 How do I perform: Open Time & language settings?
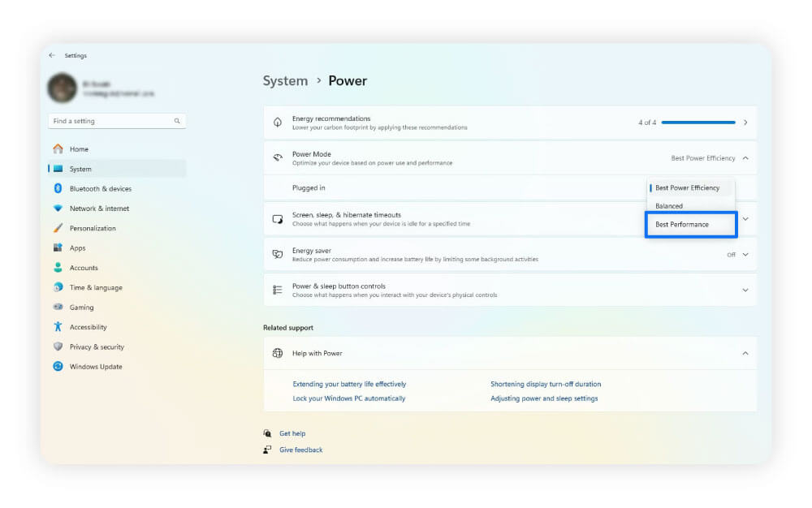click(x=117, y=287)
